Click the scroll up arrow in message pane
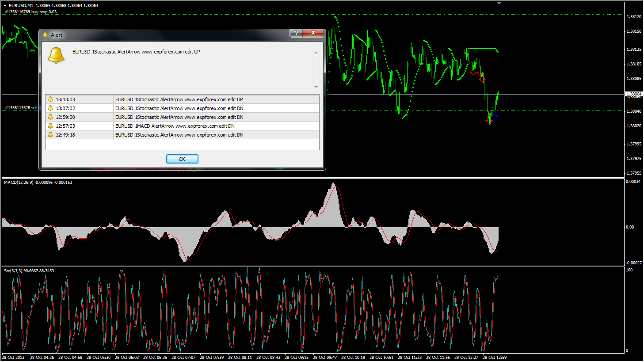This screenshot has width=644, height=362. (x=316, y=53)
